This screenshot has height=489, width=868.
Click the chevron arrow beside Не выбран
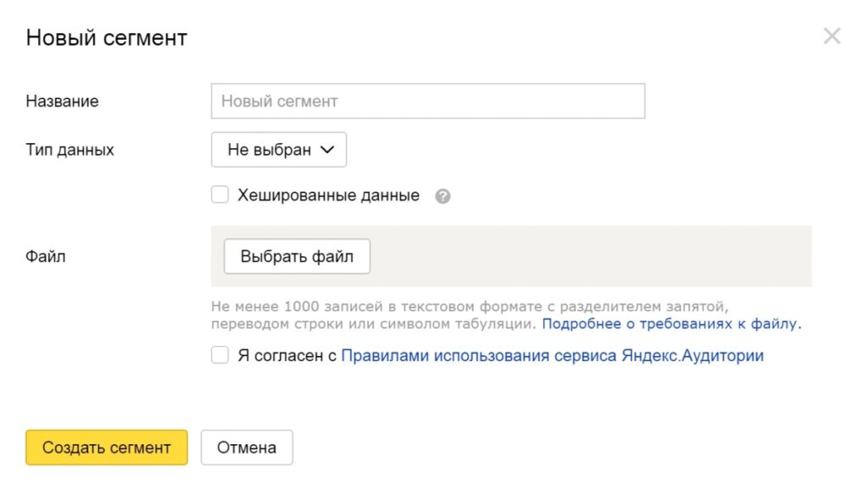[x=327, y=150]
